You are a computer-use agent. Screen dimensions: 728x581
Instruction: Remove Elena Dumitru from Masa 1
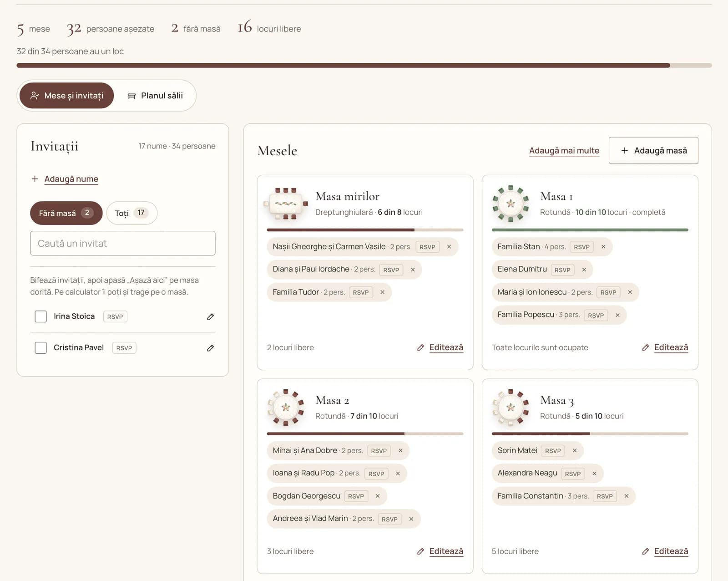[584, 270]
